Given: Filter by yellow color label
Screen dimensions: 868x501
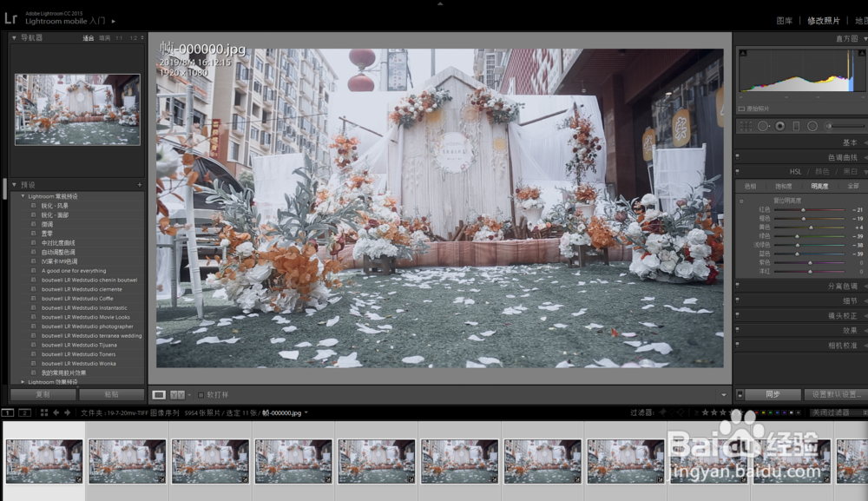Looking at the screenshot, I should tap(763, 413).
